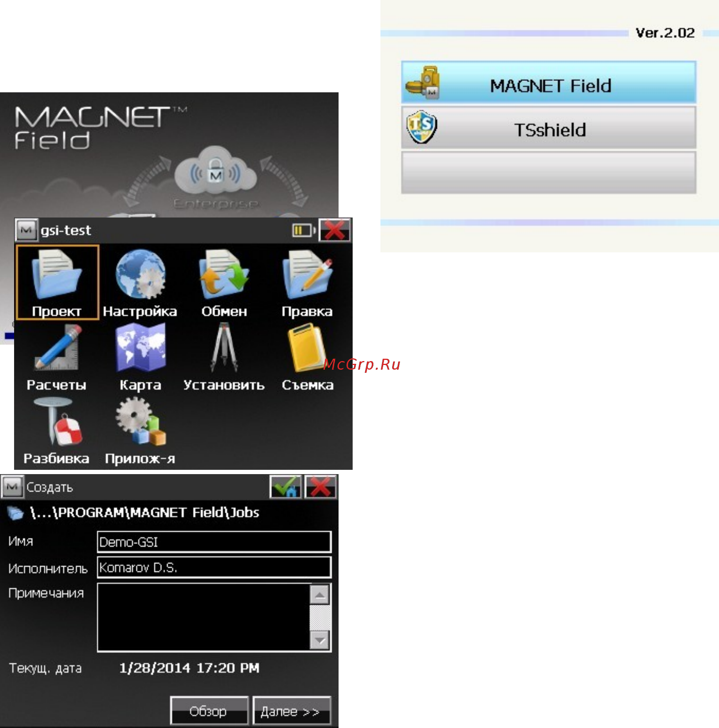Open the Расчеты pencil-and-ruler icon

point(57,357)
